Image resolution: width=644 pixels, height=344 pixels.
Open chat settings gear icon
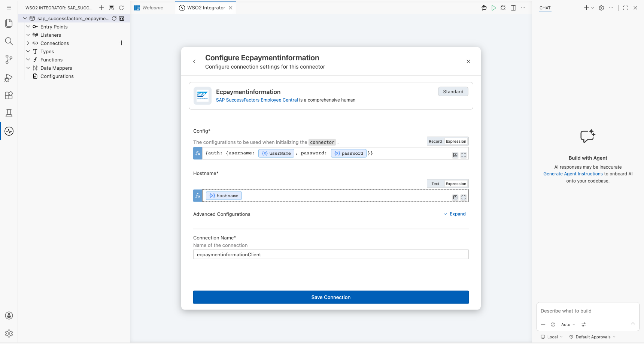click(x=601, y=8)
